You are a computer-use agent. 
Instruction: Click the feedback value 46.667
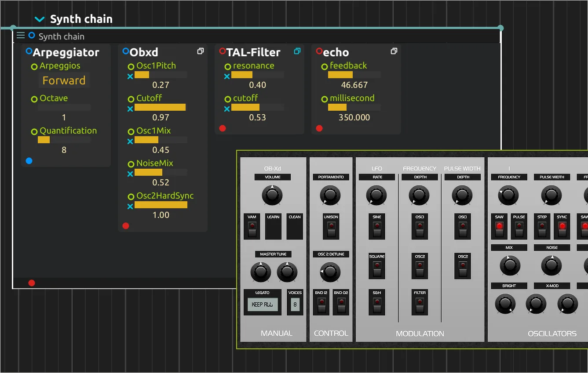point(354,85)
